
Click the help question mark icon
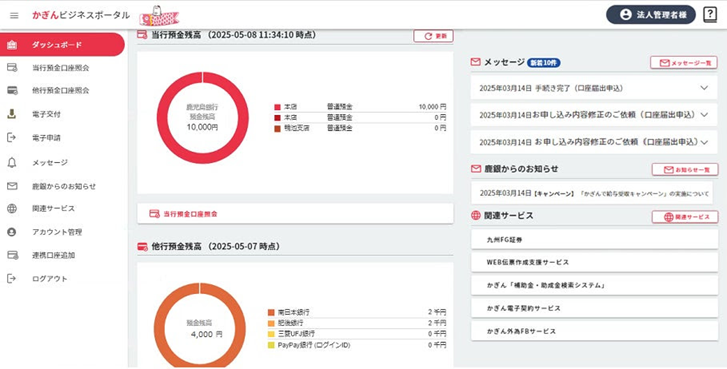tap(710, 15)
